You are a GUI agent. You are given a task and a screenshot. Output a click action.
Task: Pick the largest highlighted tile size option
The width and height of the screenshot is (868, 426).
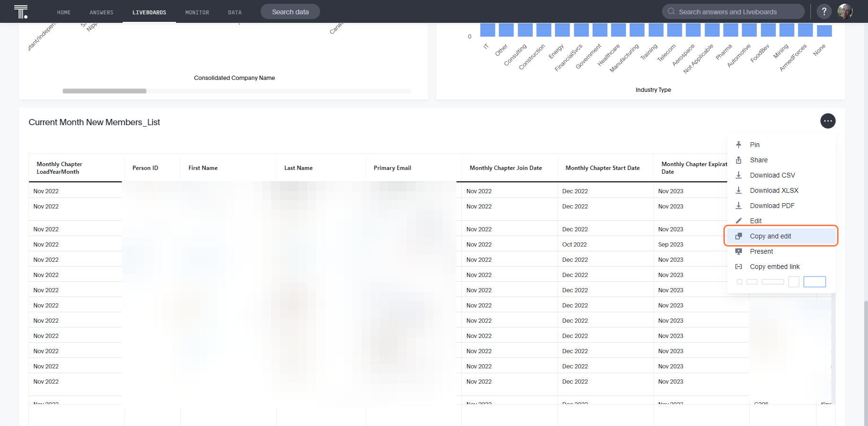coord(815,282)
